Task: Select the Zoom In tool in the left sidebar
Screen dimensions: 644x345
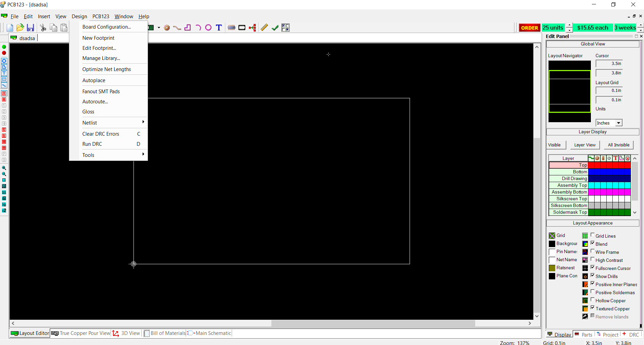Action: tap(4, 168)
